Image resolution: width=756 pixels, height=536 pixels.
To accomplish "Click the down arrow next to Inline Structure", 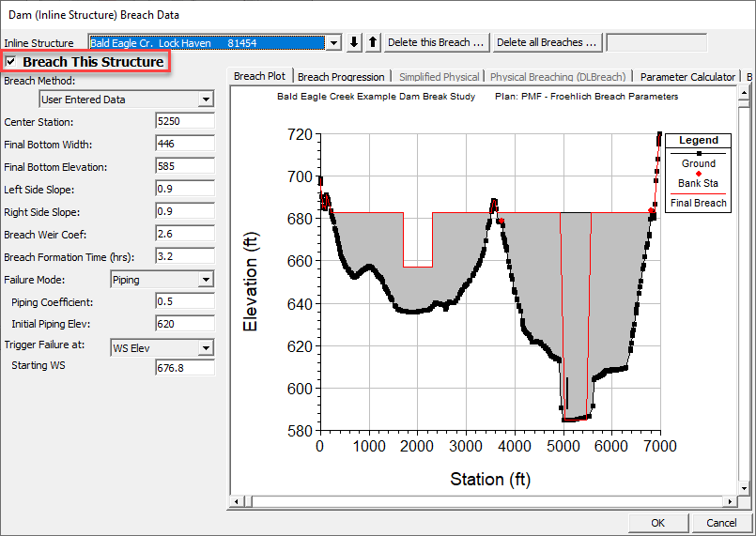I will coord(354,42).
